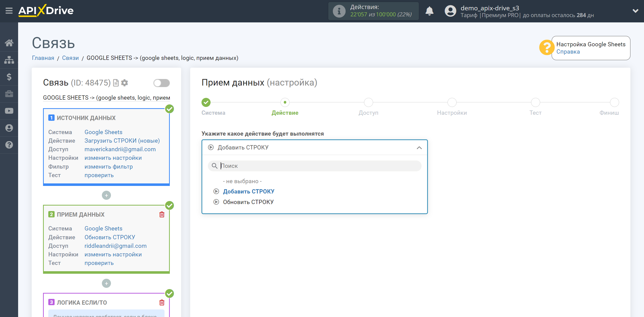Viewport: 644px width, 317px height.
Task: Open connections sitemap sidebar icon
Action: [x=9, y=60]
